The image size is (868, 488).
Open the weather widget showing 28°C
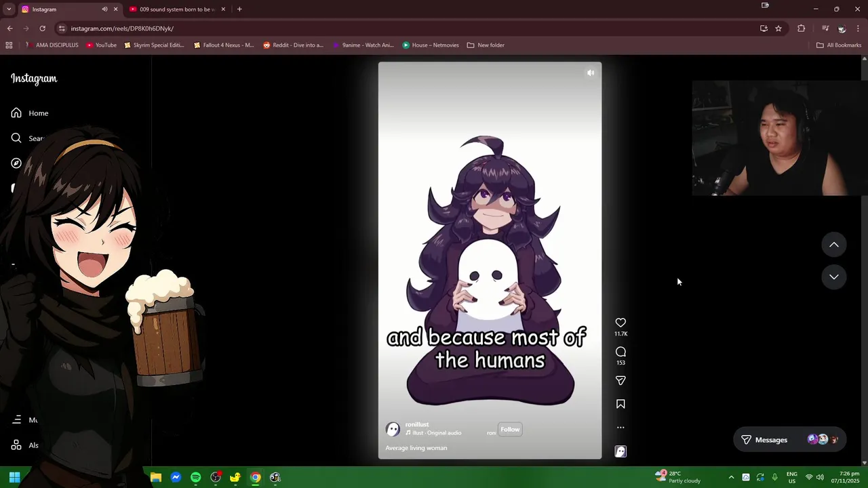[x=677, y=477]
